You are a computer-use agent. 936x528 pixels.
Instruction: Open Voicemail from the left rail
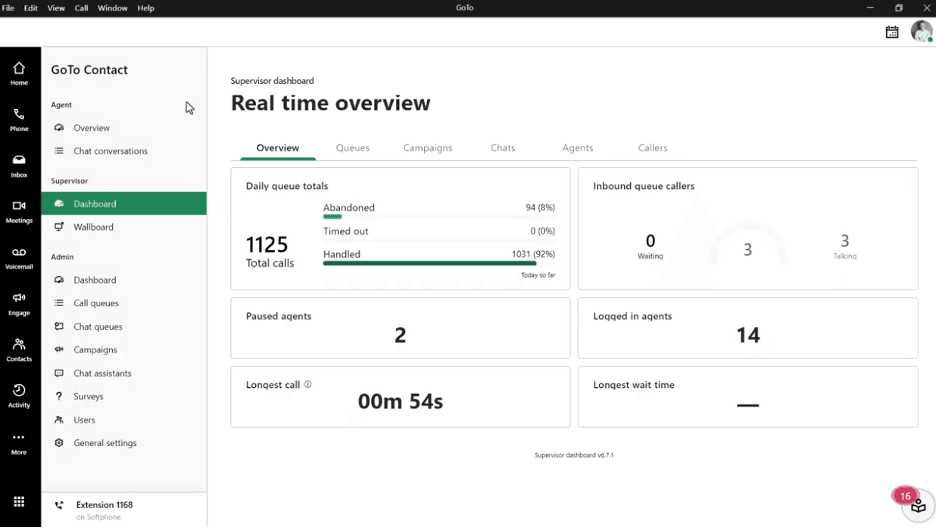pos(19,257)
